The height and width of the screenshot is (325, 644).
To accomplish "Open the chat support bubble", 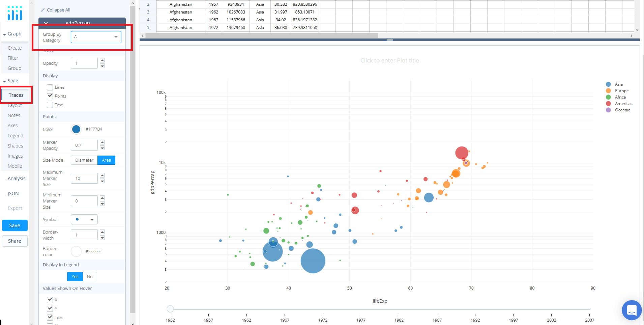I will [632, 310].
